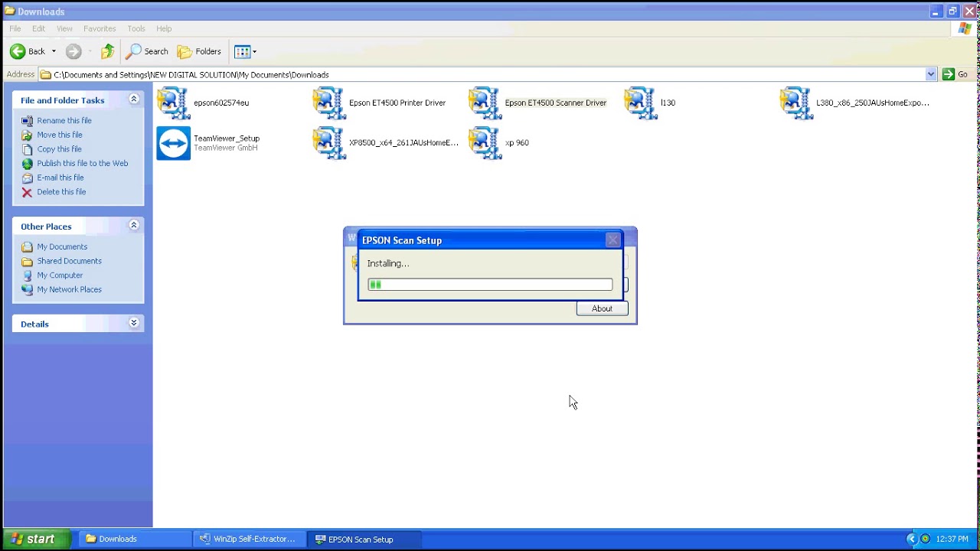This screenshot has height=551, width=980.
Task: Switch to Downloads taskbar button
Action: 135,540
